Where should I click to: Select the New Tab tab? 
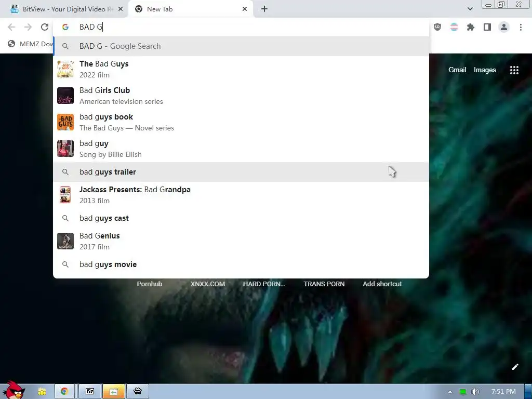tap(190, 9)
